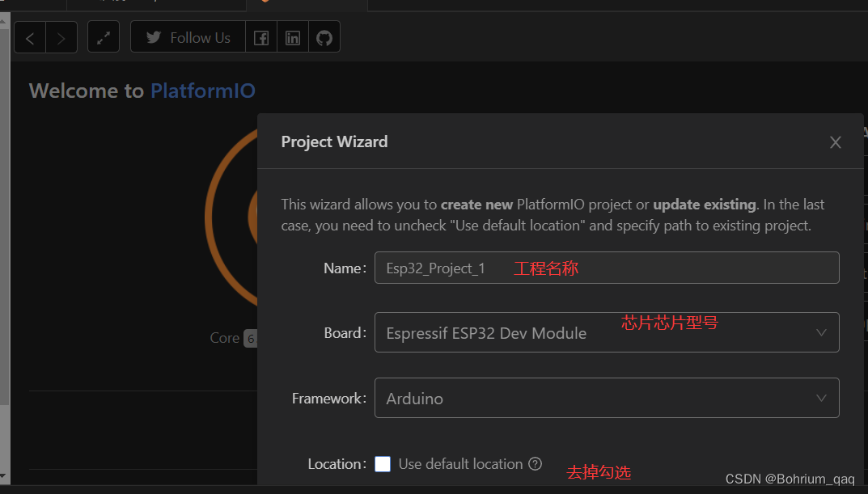Close the Project Wizard dialog

point(836,142)
